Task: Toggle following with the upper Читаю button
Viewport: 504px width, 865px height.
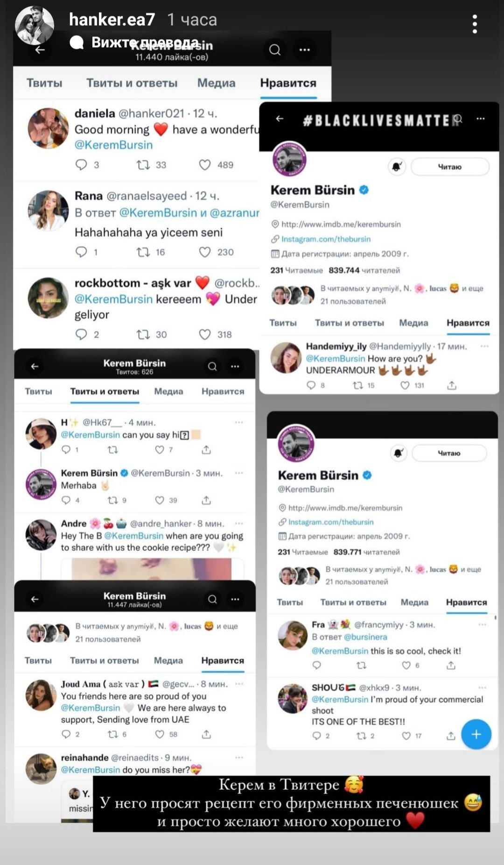Action: (450, 167)
